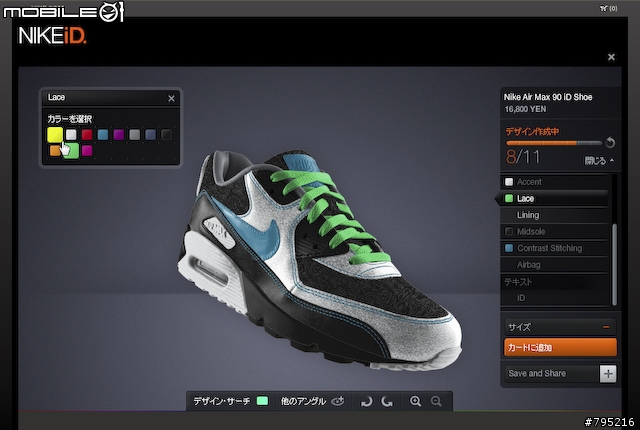The height and width of the screenshot is (430, 640).
Task: Click the step list scrollbar
Action: tap(614, 264)
